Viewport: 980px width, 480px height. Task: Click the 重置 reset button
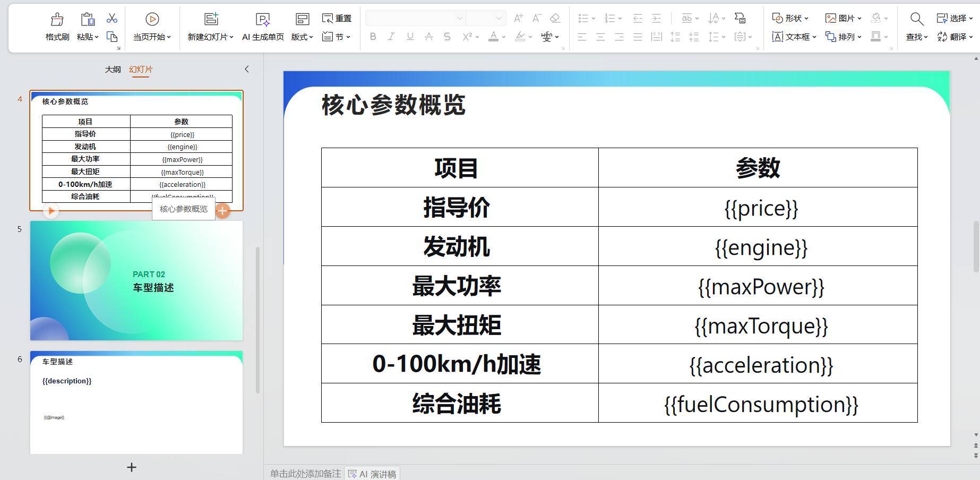(x=337, y=19)
